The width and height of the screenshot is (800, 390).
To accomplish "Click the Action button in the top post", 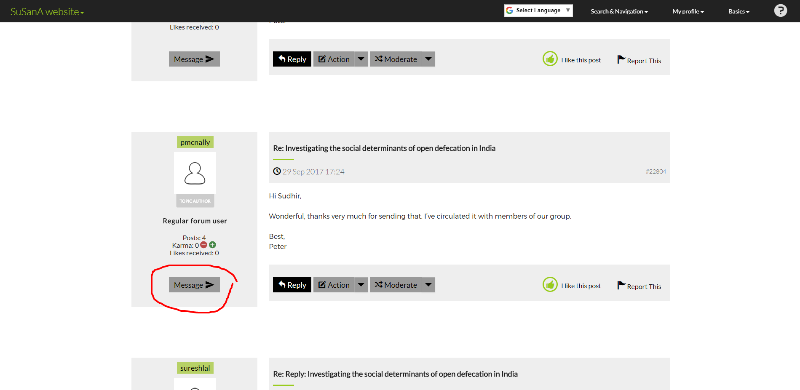I will tap(334, 59).
